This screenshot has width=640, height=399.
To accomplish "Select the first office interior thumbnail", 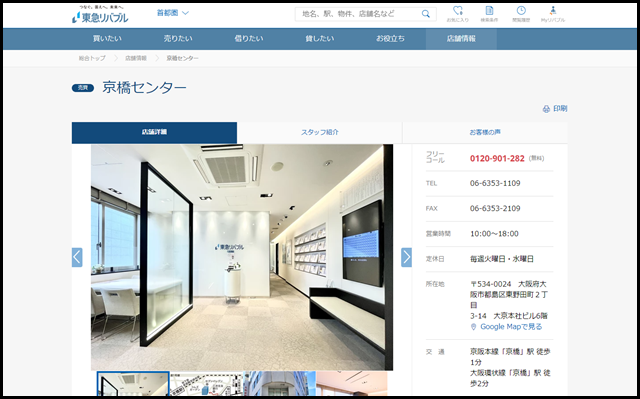I will (133, 383).
